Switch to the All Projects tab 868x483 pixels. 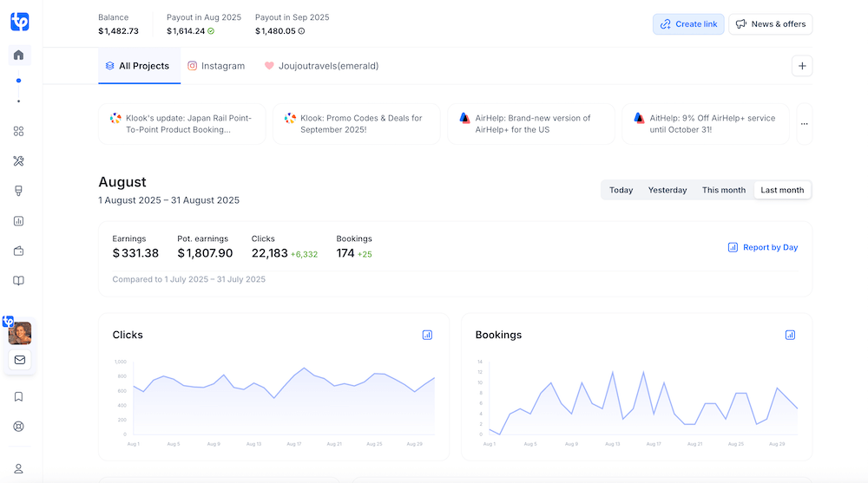coord(139,66)
